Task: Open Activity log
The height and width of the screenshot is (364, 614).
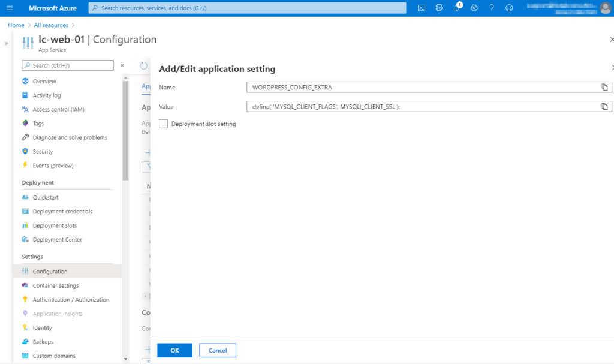Action: tap(47, 95)
